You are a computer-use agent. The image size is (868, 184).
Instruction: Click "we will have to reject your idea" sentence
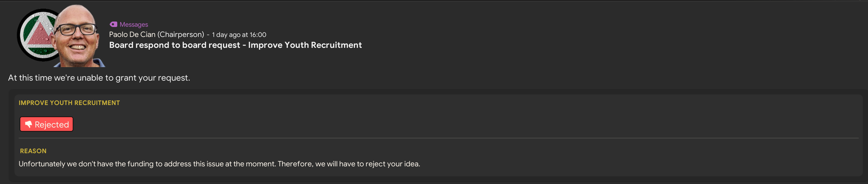[367, 164]
